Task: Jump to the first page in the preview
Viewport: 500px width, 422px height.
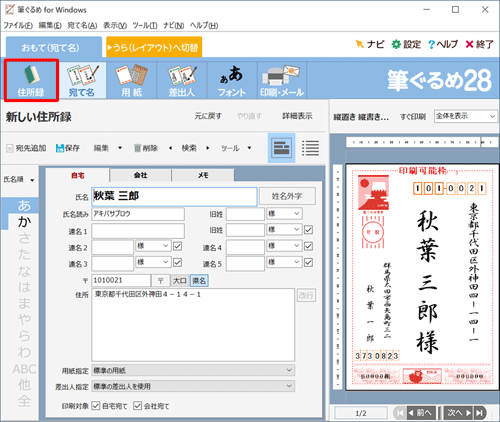Action: click(400, 413)
